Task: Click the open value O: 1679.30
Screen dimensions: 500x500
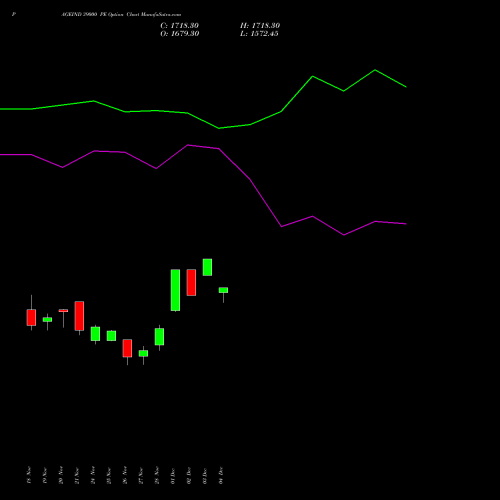Action: click(x=180, y=34)
